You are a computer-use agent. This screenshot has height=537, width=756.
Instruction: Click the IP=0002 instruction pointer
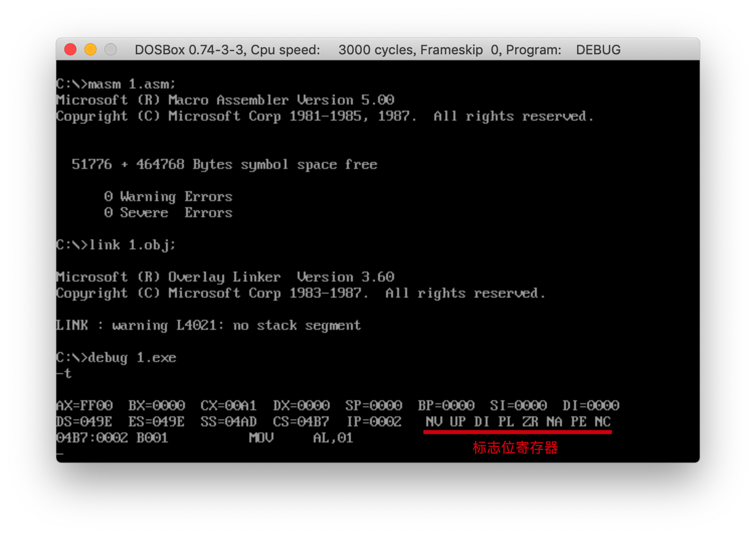coord(374,421)
